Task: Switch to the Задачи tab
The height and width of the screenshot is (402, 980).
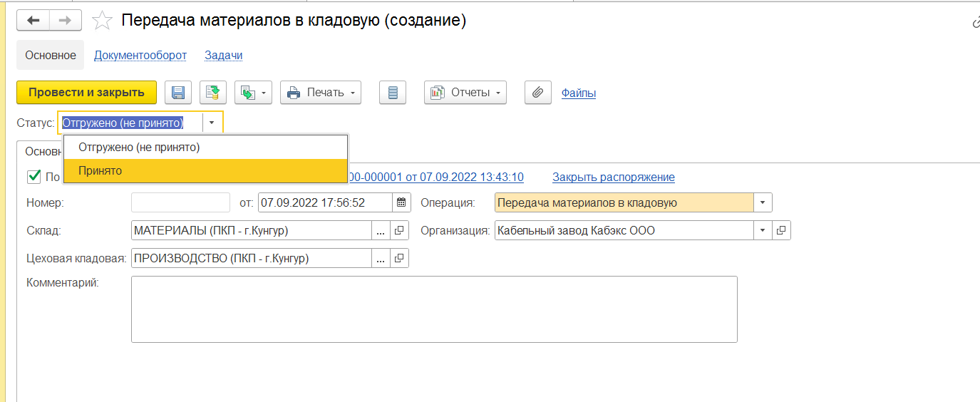Action: coord(224,55)
